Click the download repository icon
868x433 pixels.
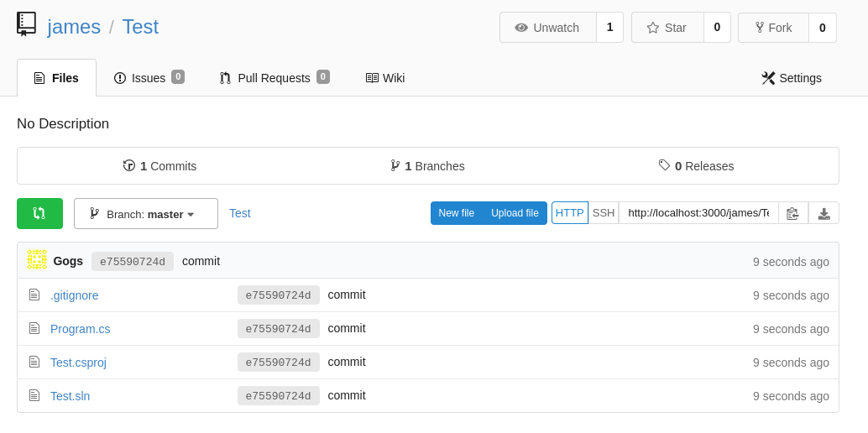[824, 213]
